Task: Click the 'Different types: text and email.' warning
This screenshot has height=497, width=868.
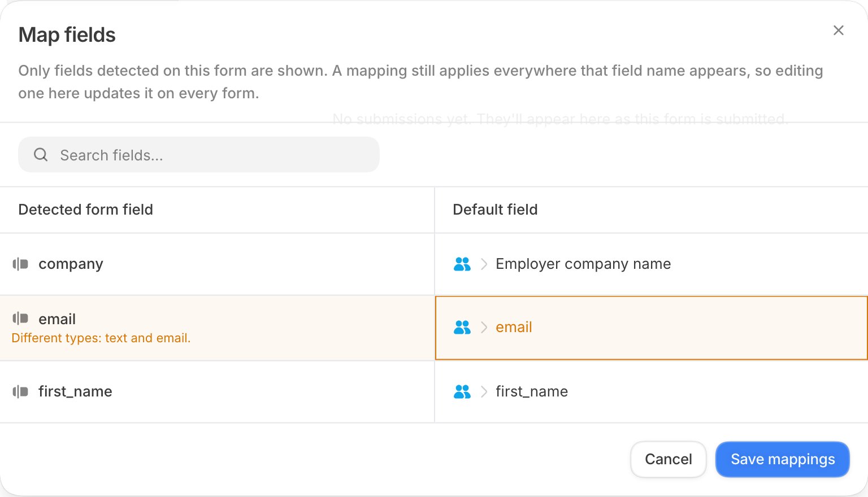Action: click(x=101, y=338)
